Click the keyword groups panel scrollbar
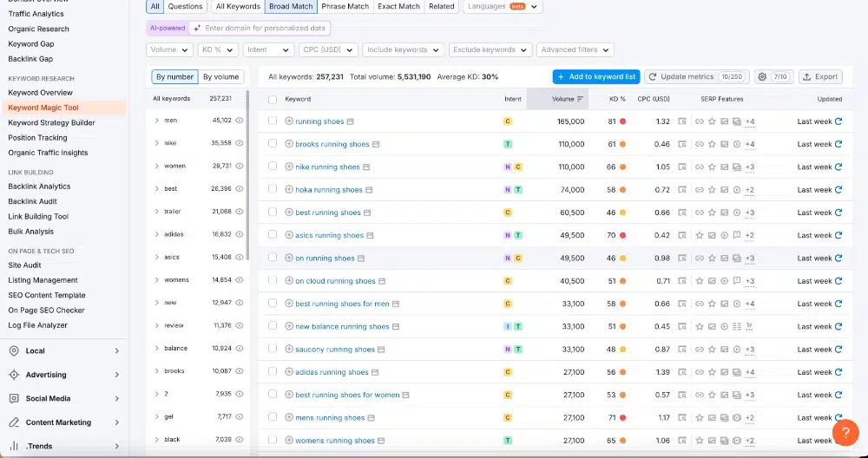Screen dimensions: 868x458 247,177
